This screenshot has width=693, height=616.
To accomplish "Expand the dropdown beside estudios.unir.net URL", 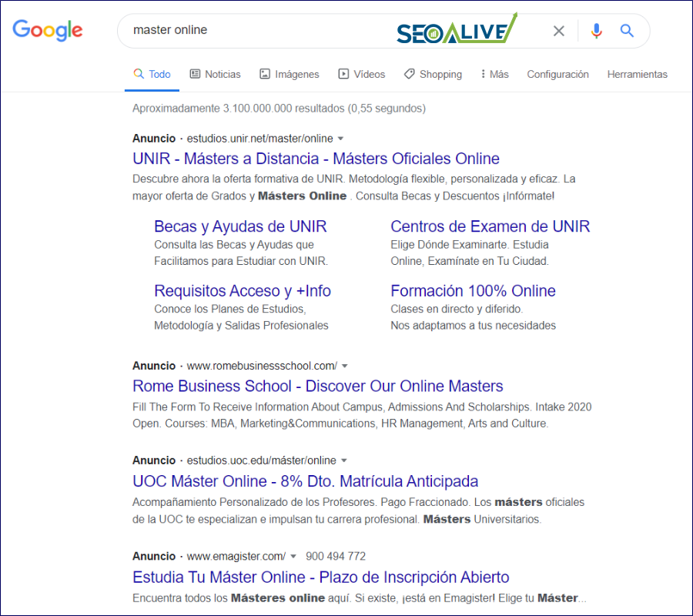I will click(340, 138).
